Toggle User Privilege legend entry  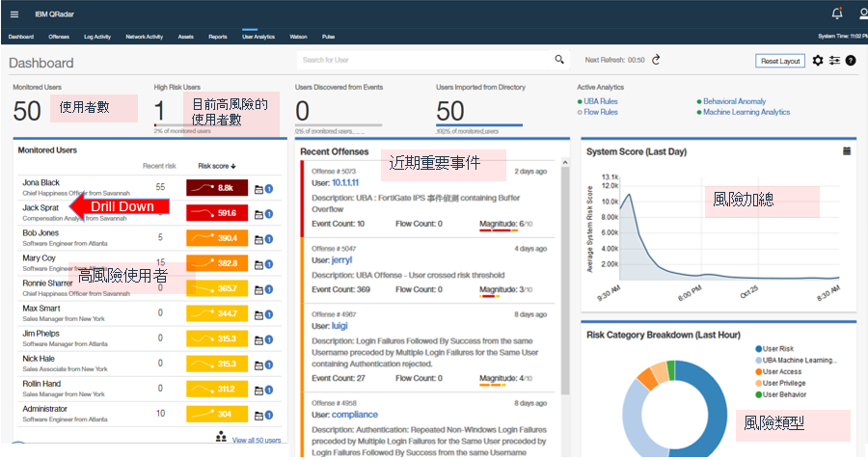[x=780, y=383]
